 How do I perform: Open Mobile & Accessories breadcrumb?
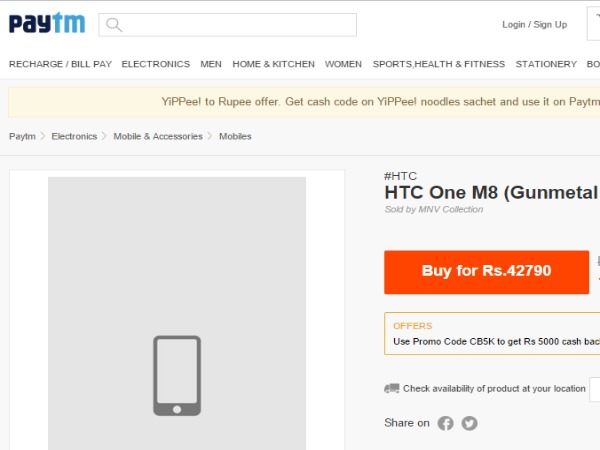click(157, 136)
